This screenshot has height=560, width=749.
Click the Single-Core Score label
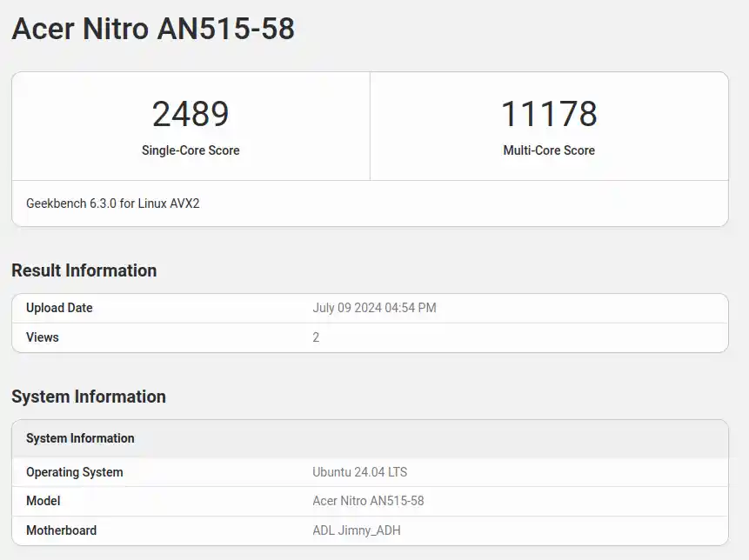click(191, 150)
